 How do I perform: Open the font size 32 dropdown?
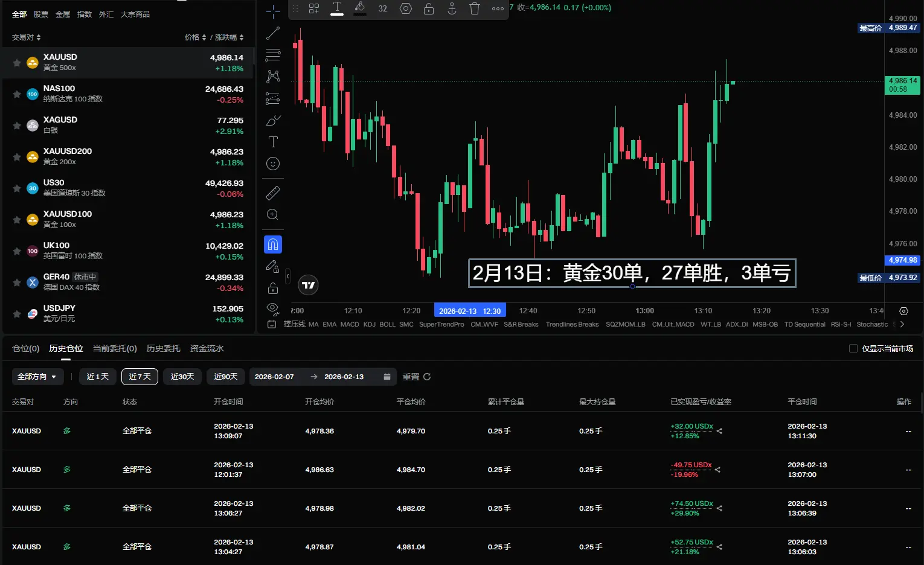coord(383,8)
